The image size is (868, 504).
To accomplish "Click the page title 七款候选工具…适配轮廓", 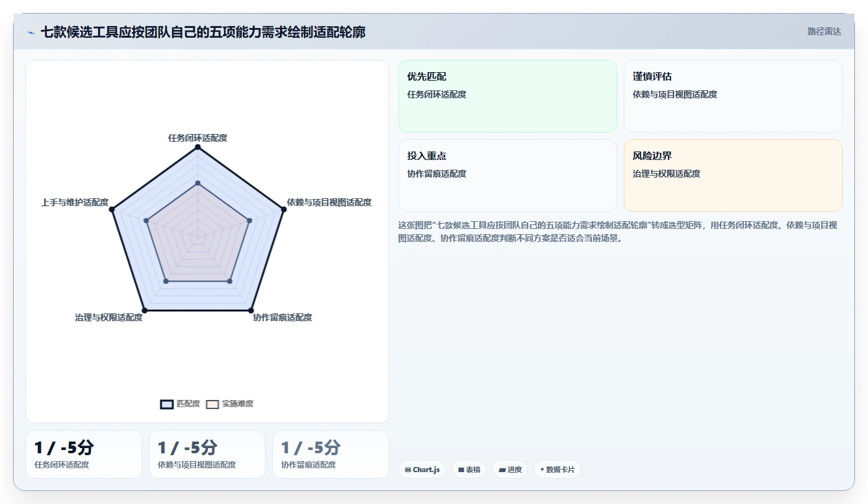I will click(203, 32).
